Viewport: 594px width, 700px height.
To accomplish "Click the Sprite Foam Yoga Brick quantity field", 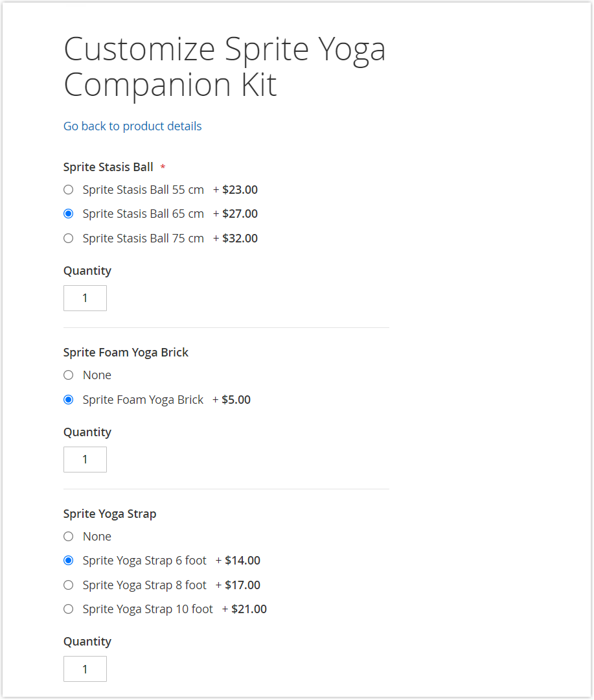I will (85, 459).
